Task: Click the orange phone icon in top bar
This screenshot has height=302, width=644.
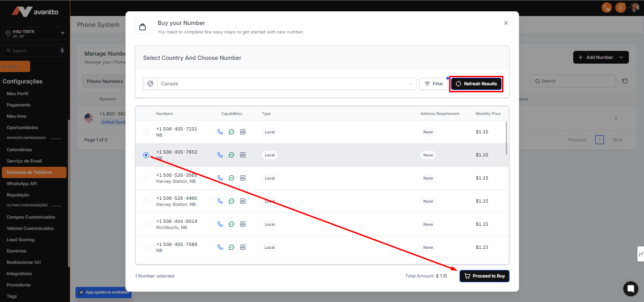Action: coord(607,8)
